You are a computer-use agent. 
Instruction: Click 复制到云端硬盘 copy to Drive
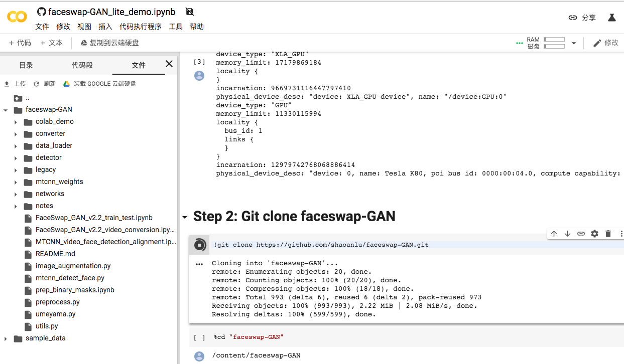[109, 43]
